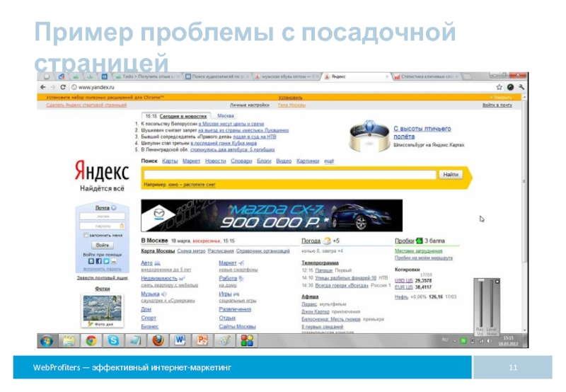566x392 pixels.
Task: Switch to the 'Поиск аудиозаписей' tab
Action: 218,76
